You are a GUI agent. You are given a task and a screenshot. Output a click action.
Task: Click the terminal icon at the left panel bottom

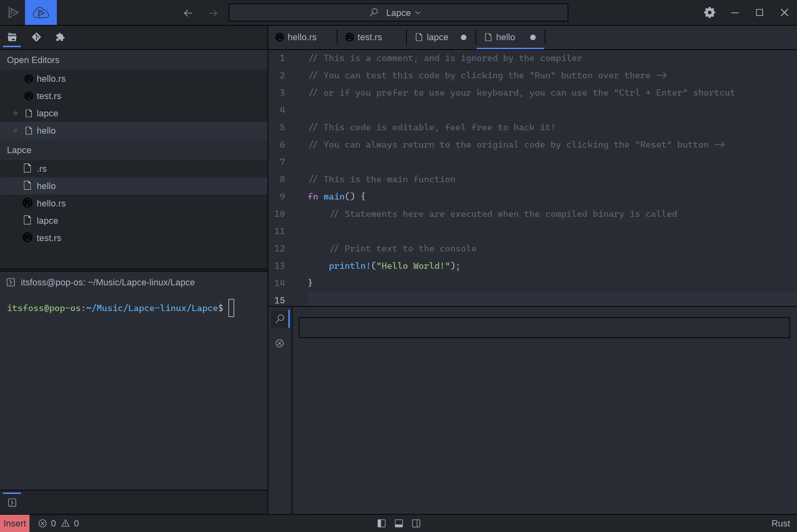[12, 503]
